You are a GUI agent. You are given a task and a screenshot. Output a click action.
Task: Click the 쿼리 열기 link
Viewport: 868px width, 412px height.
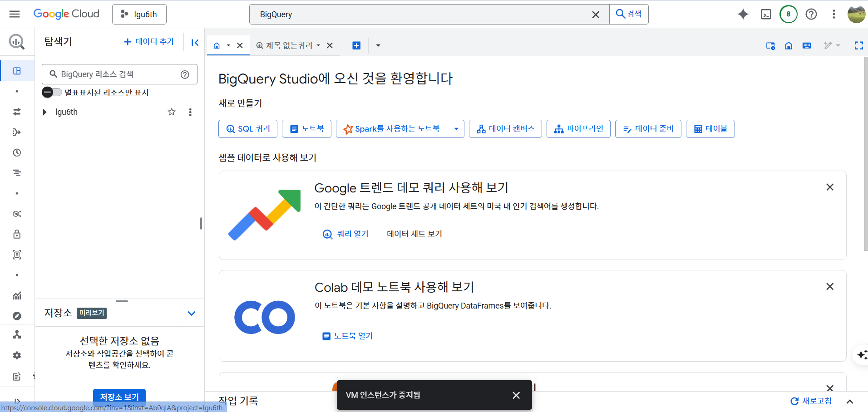click(345, 234)
